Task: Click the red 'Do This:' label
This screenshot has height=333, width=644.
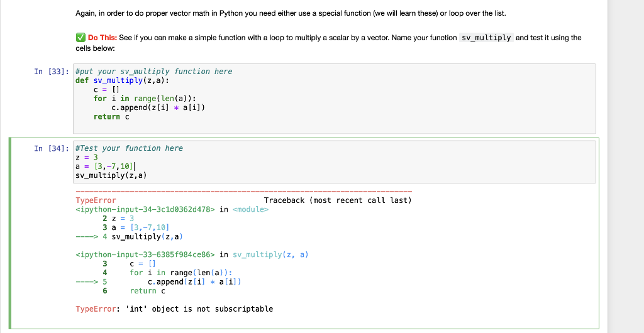Action: click(x=103, y=38)
